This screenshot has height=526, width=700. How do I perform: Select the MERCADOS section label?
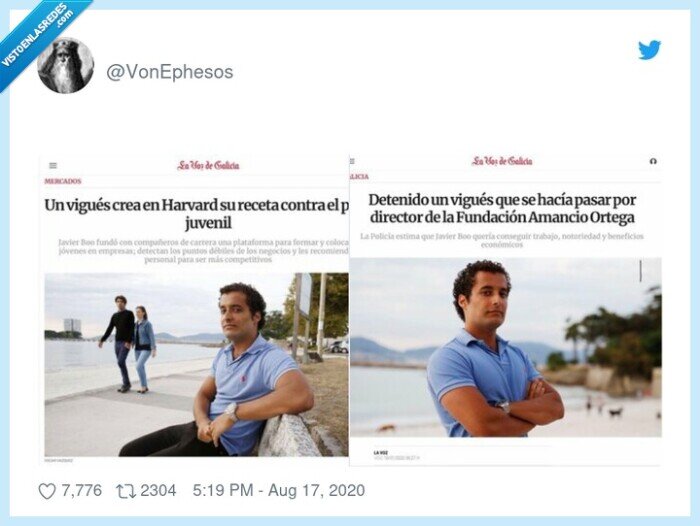coord(62,181)
